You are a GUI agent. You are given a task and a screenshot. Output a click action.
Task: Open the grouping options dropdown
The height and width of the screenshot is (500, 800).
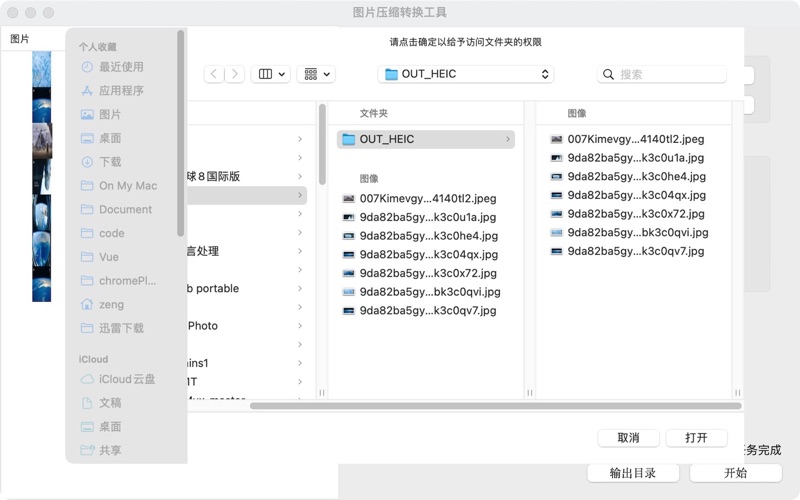[x=315, y=74]
